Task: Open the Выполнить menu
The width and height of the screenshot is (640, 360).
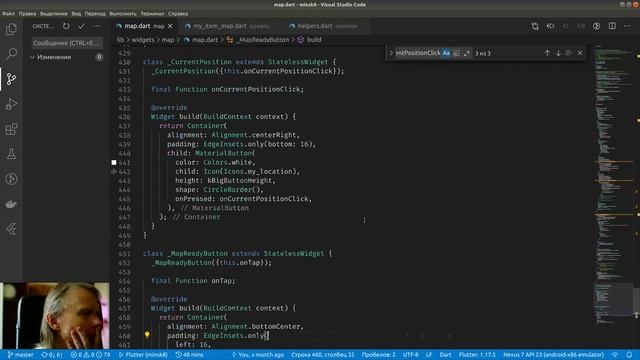Action: point(123,13)
